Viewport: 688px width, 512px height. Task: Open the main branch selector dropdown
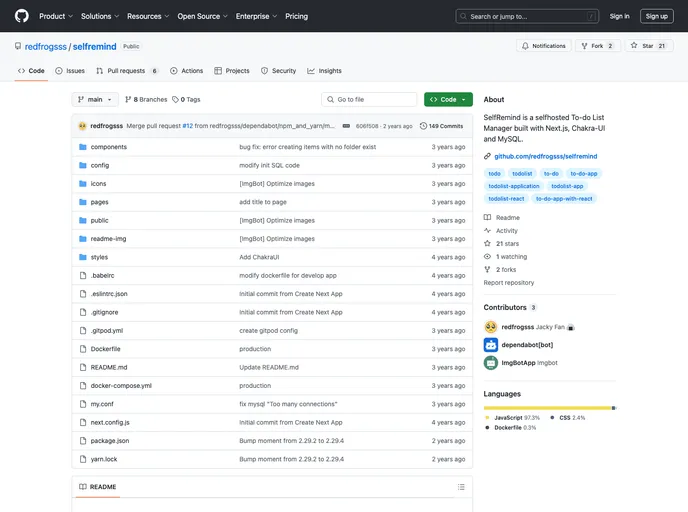(x=95, y=100)
